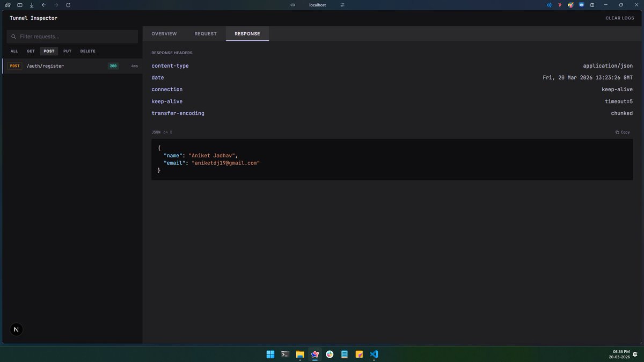The image size is (644, 362).
Task: Filter requests by DELETE method
Action: pyautogui.click(x=87, y=51)
